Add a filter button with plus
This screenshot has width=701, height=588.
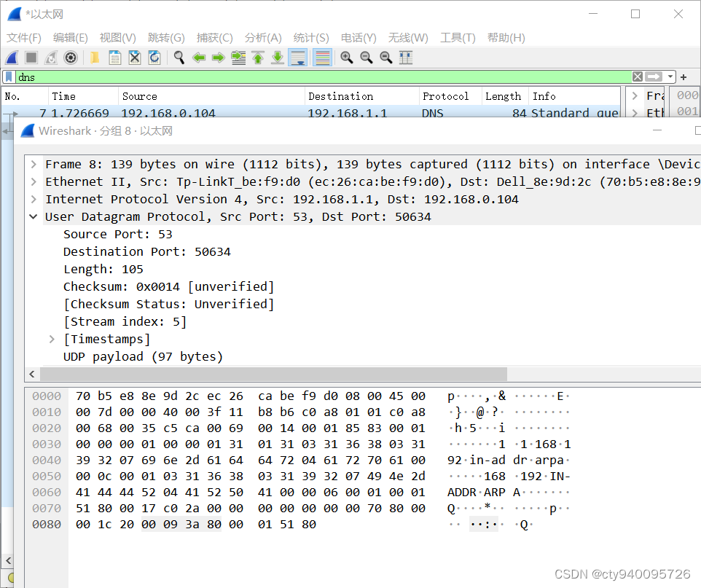(684, 77)
